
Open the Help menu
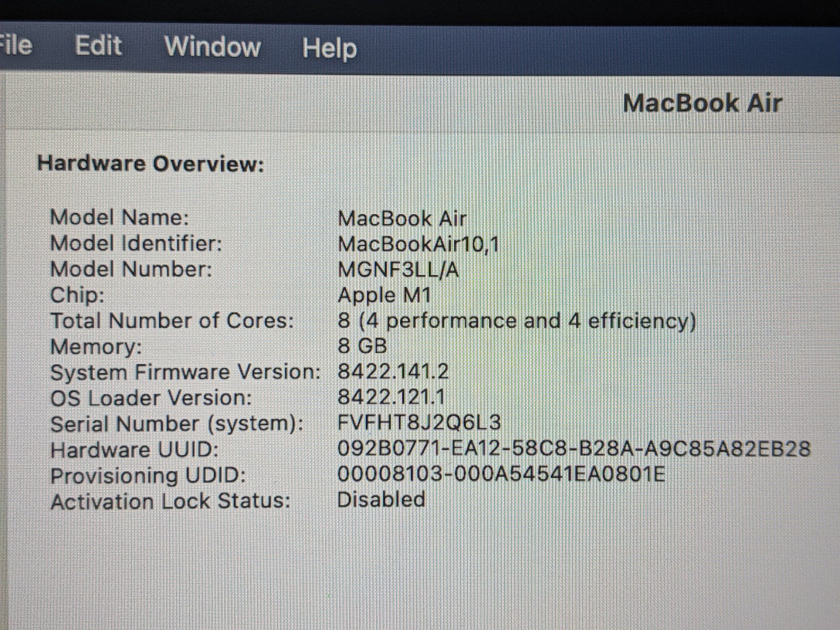(x=329, y=48)
